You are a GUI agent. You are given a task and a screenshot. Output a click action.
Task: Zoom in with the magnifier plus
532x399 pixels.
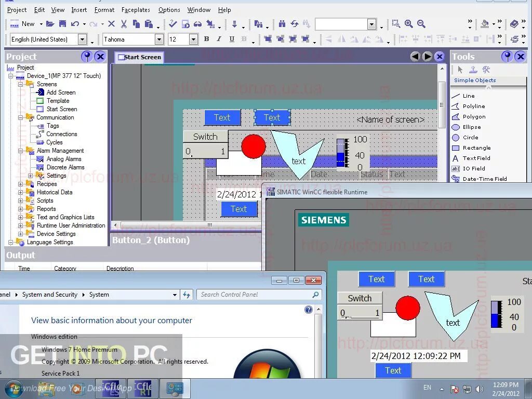coord(408,24)
